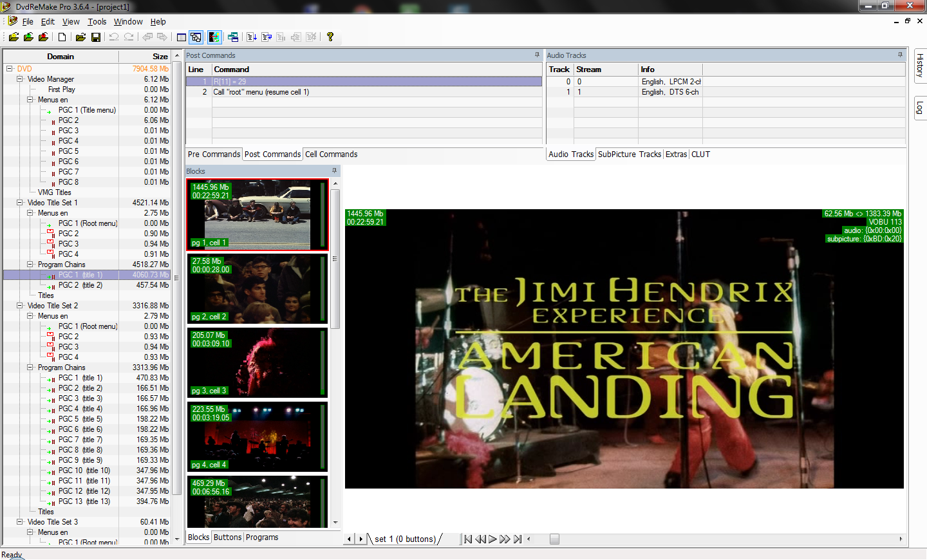This screenshot has height=560, width=927.
Task: Select the 'Call root menu' command row
Action: 364,92
